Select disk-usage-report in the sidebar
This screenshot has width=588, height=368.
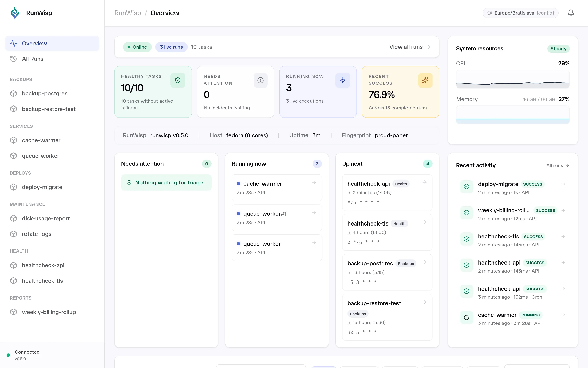pos(52,219)
